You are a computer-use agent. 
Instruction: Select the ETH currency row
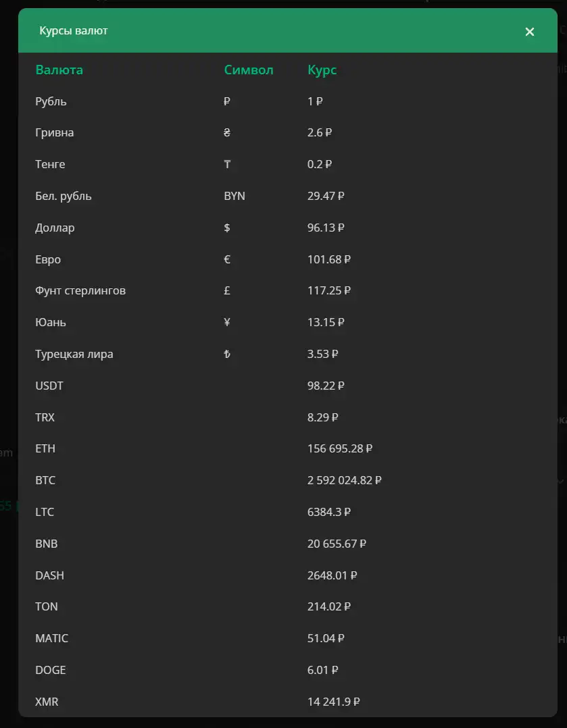(288, 448)
